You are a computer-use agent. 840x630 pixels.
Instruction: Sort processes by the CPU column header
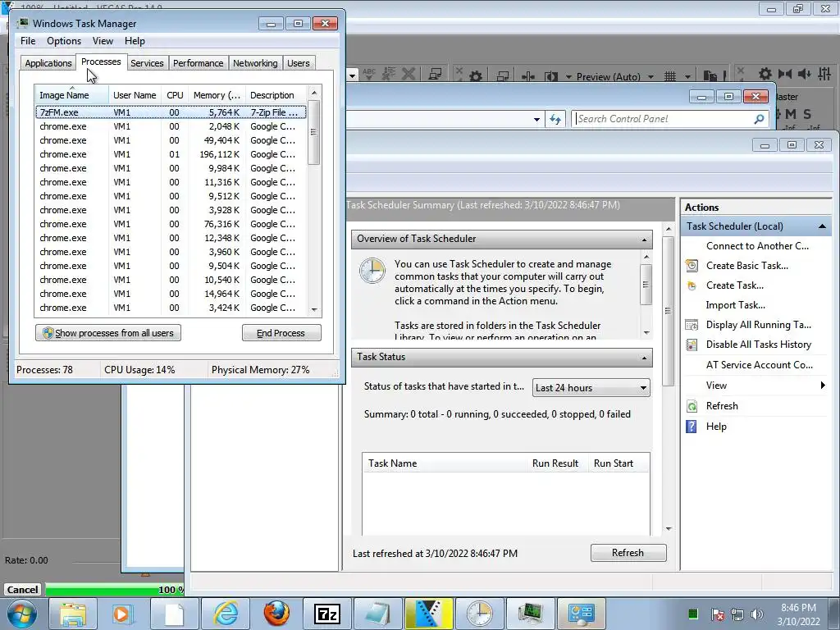pos(175,95)
